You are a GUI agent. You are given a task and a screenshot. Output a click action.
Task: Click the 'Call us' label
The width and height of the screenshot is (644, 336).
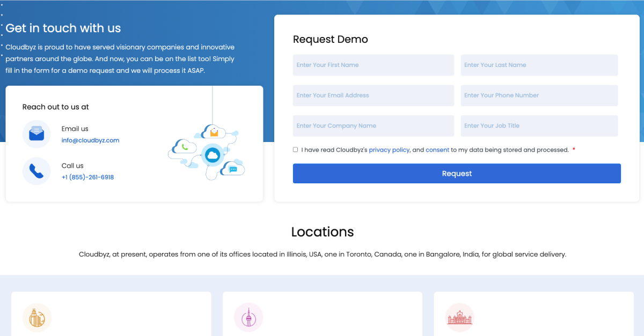[72, 166]
